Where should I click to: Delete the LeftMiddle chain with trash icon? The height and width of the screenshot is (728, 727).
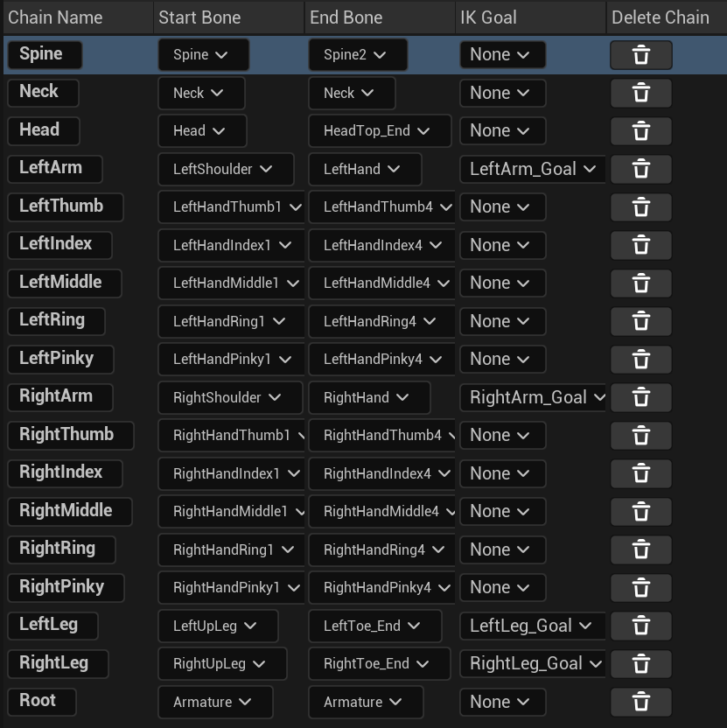click(x=640, y=283)
